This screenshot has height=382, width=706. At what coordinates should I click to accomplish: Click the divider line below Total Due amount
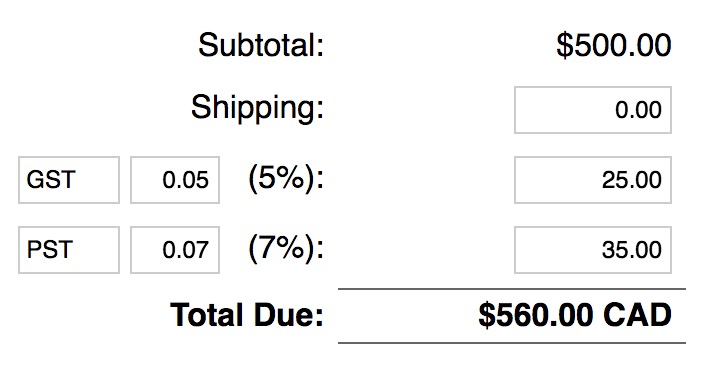pyautogui.click(x=512, y=343)
